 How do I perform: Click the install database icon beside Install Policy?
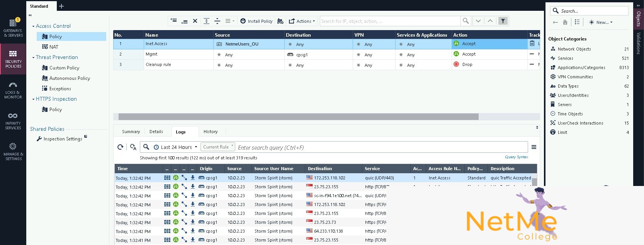coord(280,21)
